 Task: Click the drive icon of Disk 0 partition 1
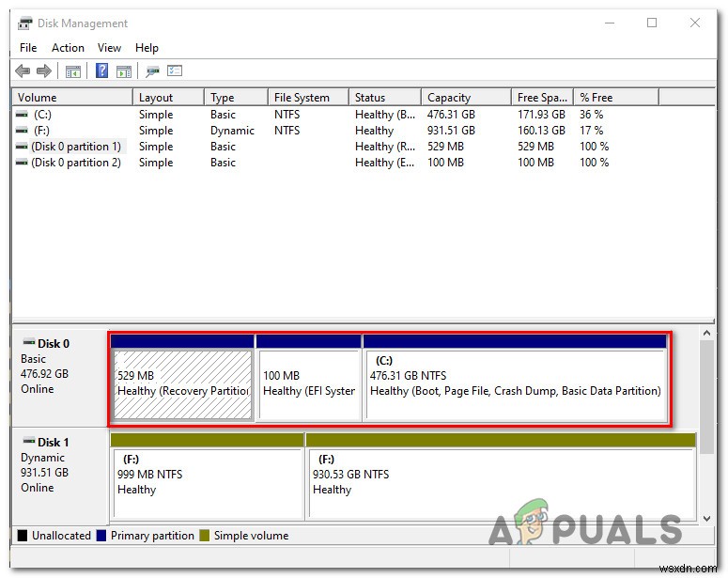[x=22, y=147]
